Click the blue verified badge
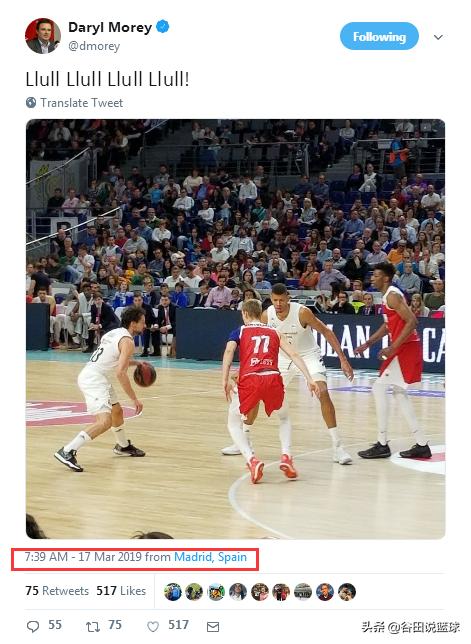The width and height of the screenshot is (471, 644). pyautogui.click(x=163, y=27)
